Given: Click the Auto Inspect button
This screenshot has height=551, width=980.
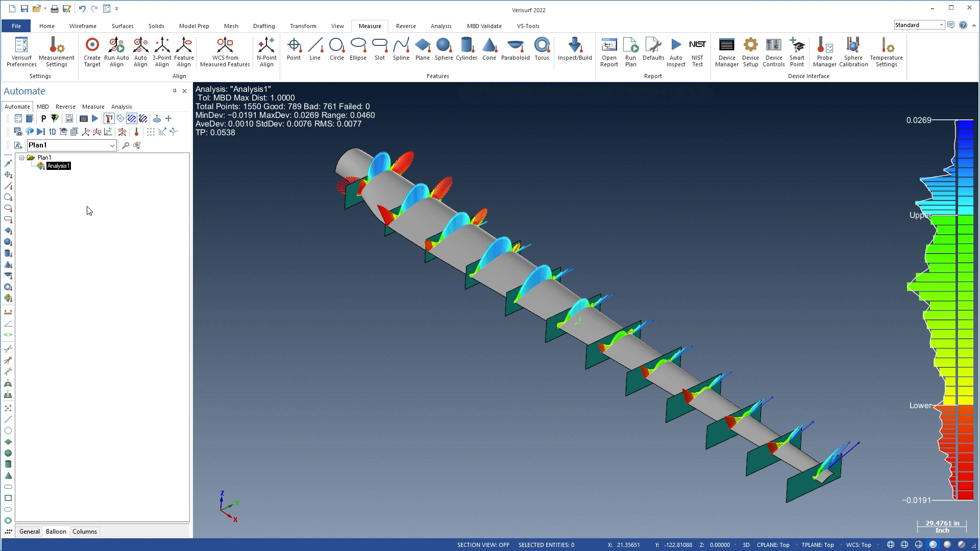Looking at the screenshot, I should (x=676, y=52).
